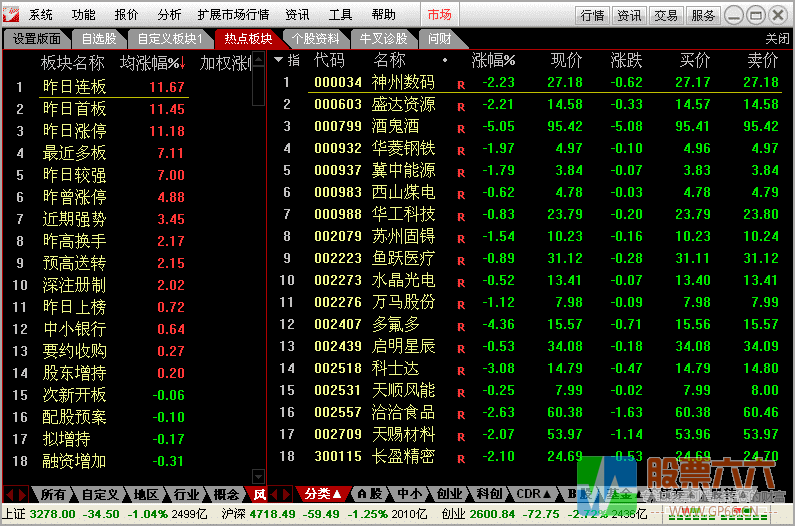Click the 涨跌 column header
This screenshot has width=795, height=526.
pyautogui.click(x=626, y=60)
